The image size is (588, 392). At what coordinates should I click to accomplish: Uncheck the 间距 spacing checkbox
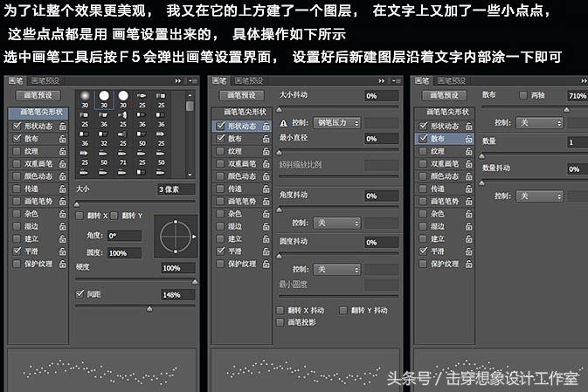[x=80, y=294]
